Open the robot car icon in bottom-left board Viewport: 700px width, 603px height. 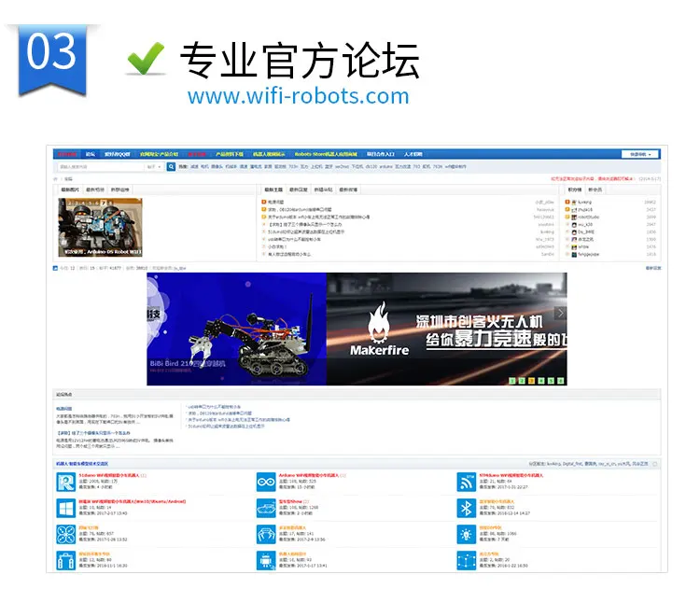[65, 561]
